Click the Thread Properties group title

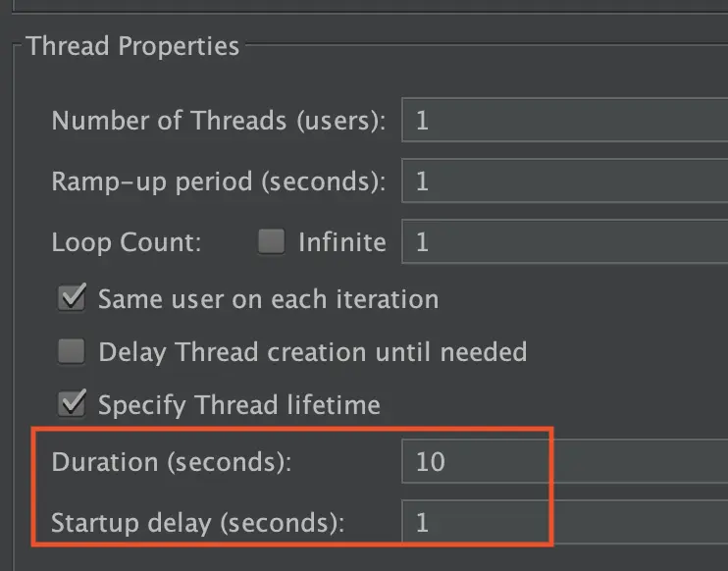pyautogui.click(x=132, y=46)
